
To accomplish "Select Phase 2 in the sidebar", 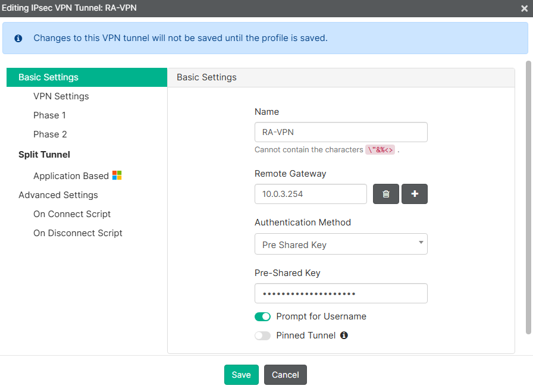I will coord(49,134).
